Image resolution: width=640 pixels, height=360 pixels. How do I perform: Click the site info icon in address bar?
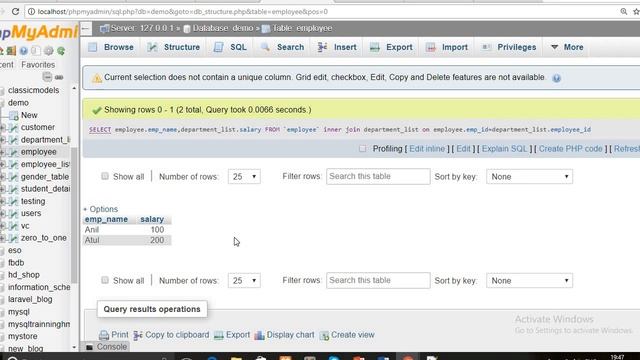tap(31, 12)
